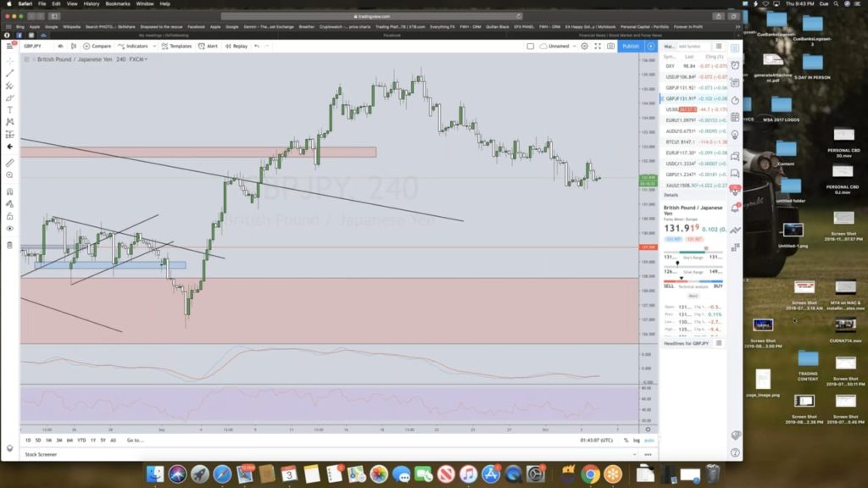Open the public chat icon
The height and width of the screenshot is (488, 868).
[x=735, y=157]
